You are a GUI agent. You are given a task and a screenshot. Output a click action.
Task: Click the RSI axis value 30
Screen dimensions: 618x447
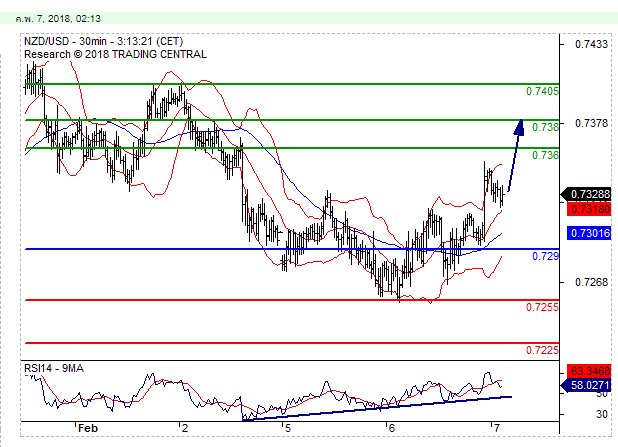(601, 414)
